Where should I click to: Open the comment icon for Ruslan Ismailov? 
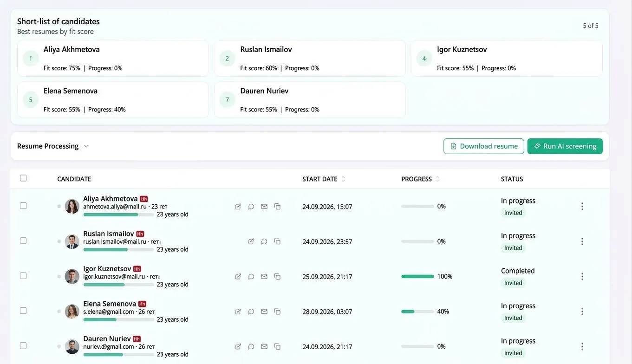[x=264, y=241]
